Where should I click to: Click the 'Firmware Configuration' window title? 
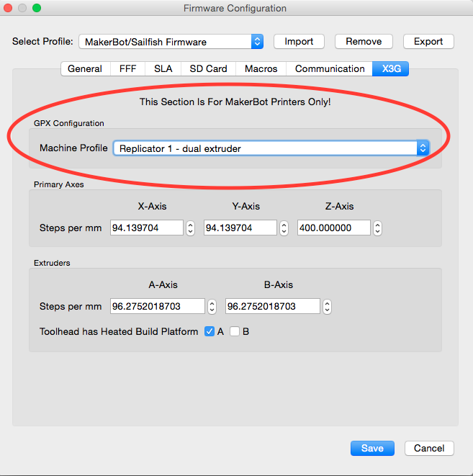(x=235, y=8)
